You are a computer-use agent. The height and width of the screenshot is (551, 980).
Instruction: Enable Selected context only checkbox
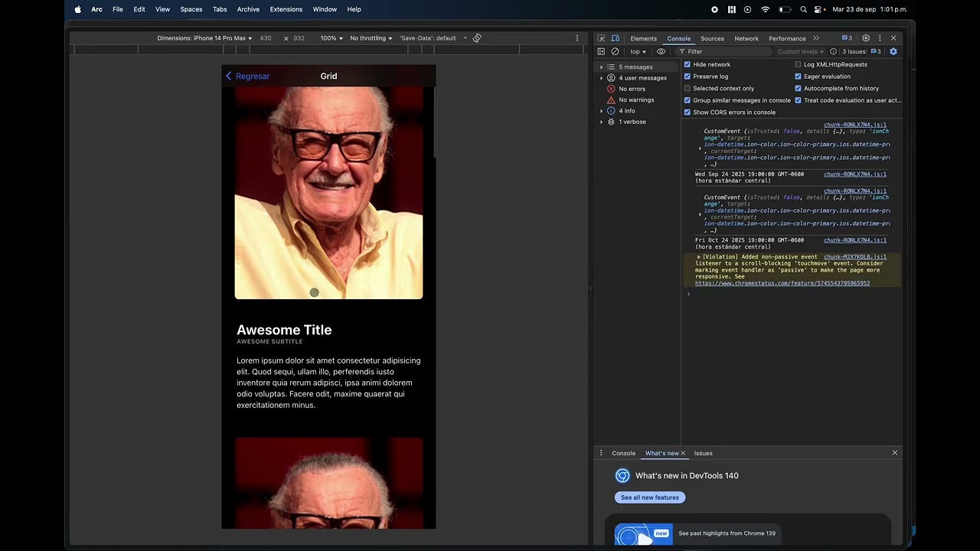pyautogui.click(x=687, y=88)
